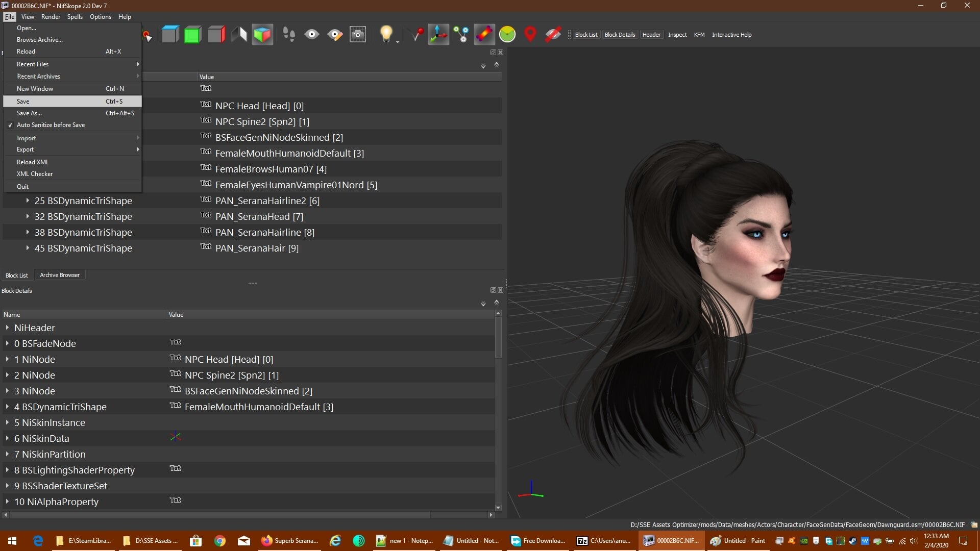
Task: Toggle the show nodes icon
Action: click(x=461, y=35)
